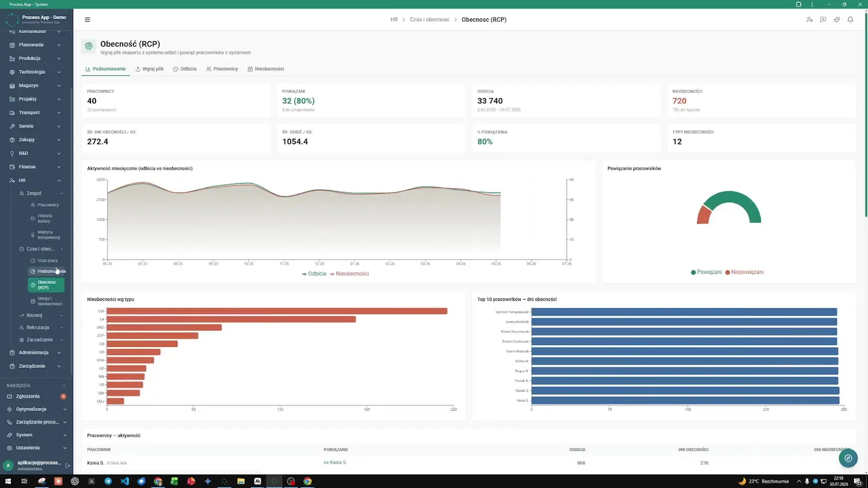Click the Kasia S. linked employee link

(x=335, y=463)
